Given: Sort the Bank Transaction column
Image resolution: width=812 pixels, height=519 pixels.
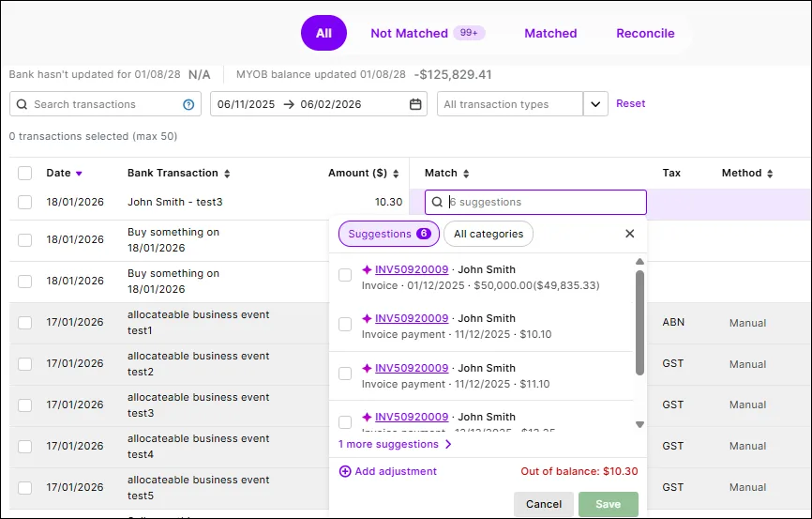Looking at the screenshot, I should (227, 174).
